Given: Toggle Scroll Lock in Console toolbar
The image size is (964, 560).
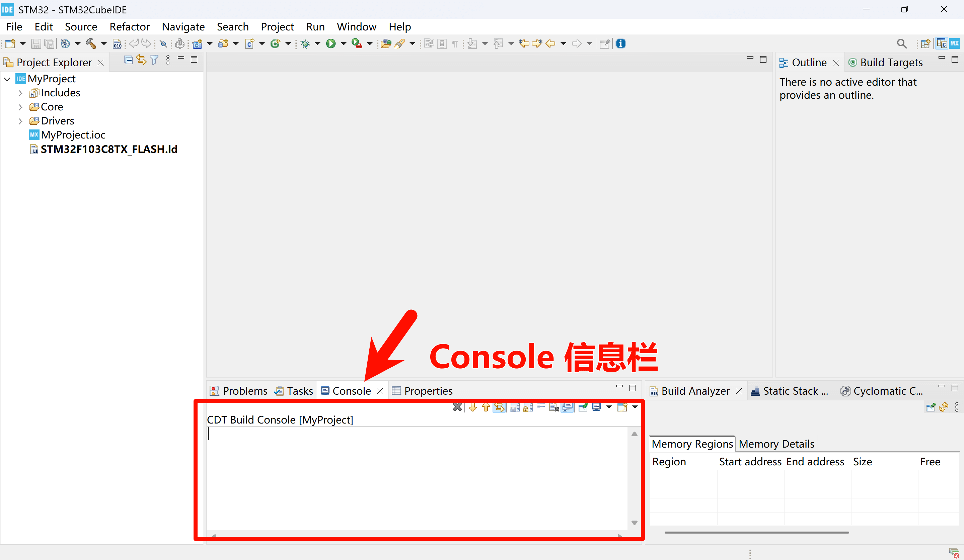Looking at the screenshot, I should pyautogui.click(x=528, y=407).
